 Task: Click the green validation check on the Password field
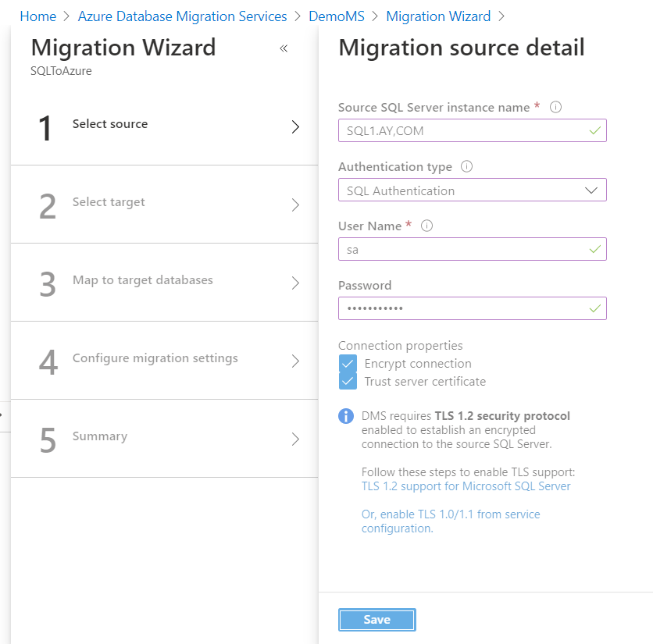[594, 308]
